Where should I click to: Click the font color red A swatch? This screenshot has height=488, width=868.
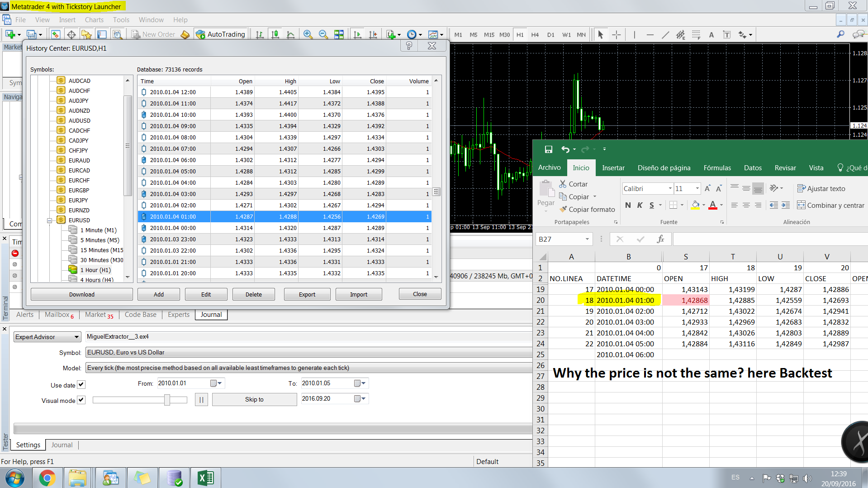[x=713, y=206]
